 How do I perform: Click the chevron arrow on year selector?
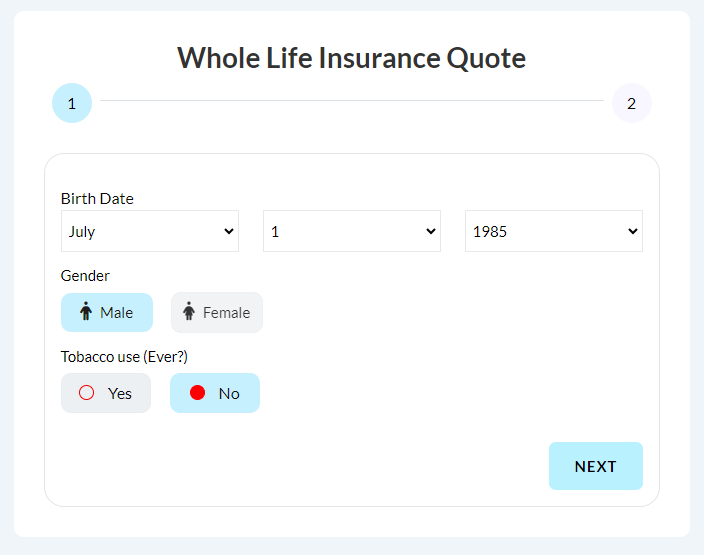tap(633, 231)
